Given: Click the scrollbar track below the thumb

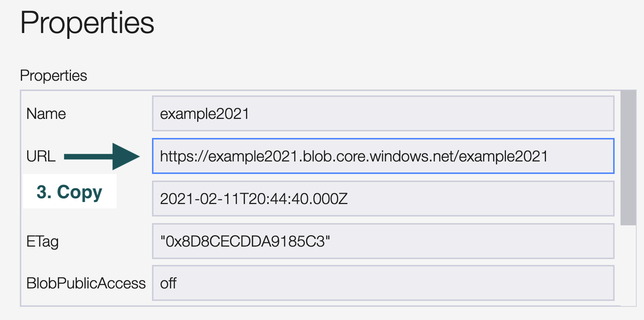Looking at the screenshot, I should (x=628, y=264).
